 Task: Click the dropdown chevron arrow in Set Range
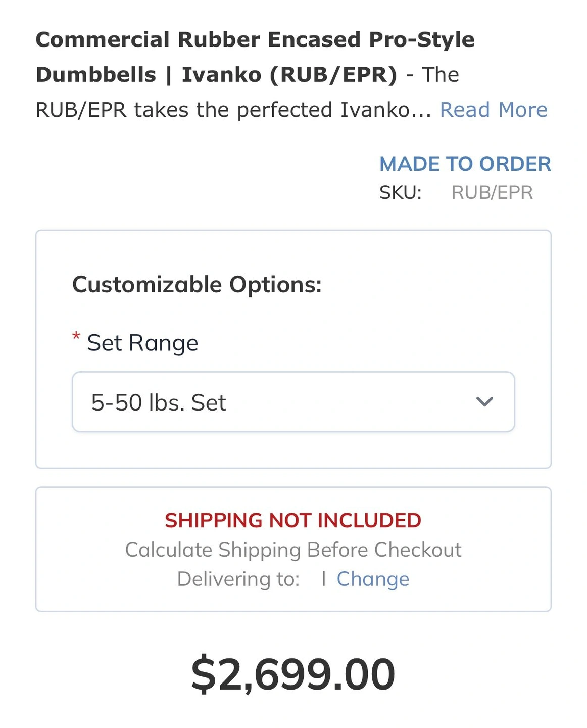pos(484,402)
